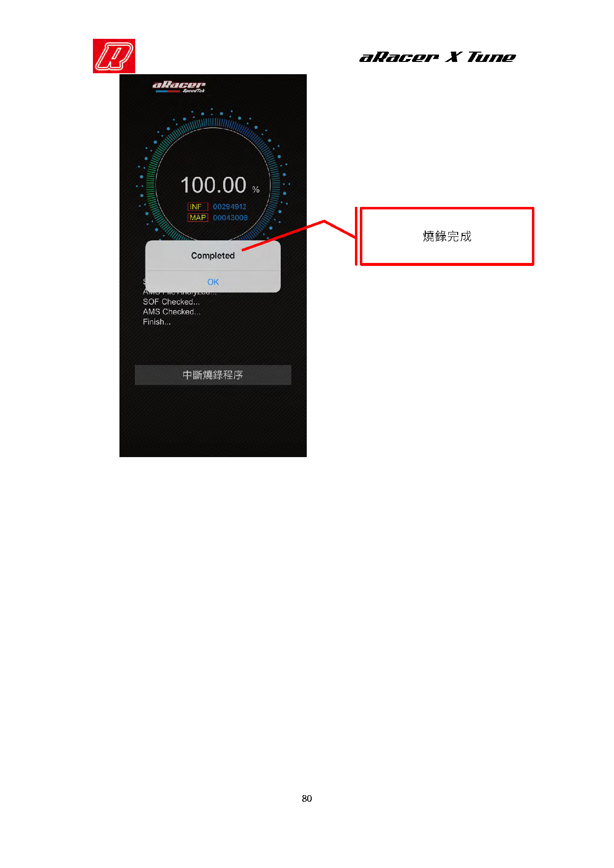614x868 pixels.
Task: Tap the 中斷燒錄程序 interrupt button
Action: pos(213,375)
